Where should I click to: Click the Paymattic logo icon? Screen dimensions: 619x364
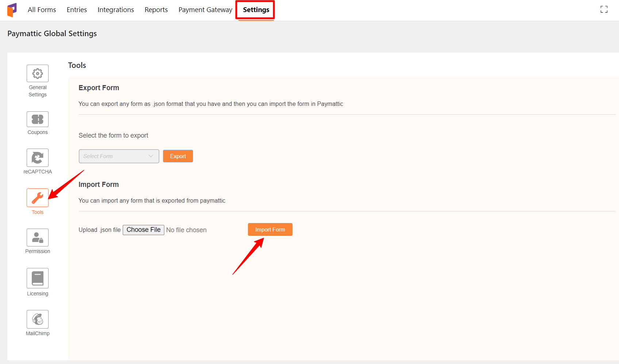point(12,10)
